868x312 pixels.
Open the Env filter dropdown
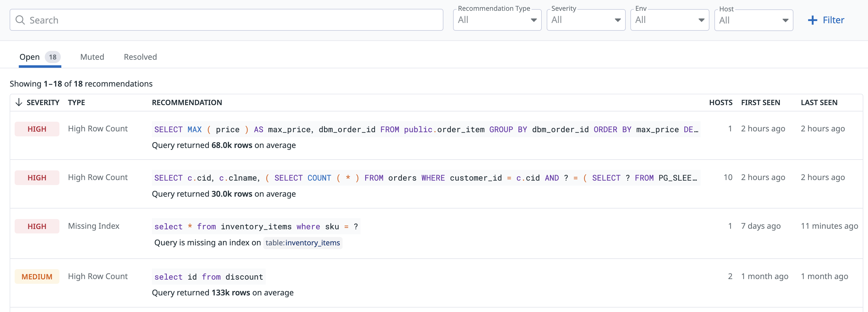coord(670,20)
